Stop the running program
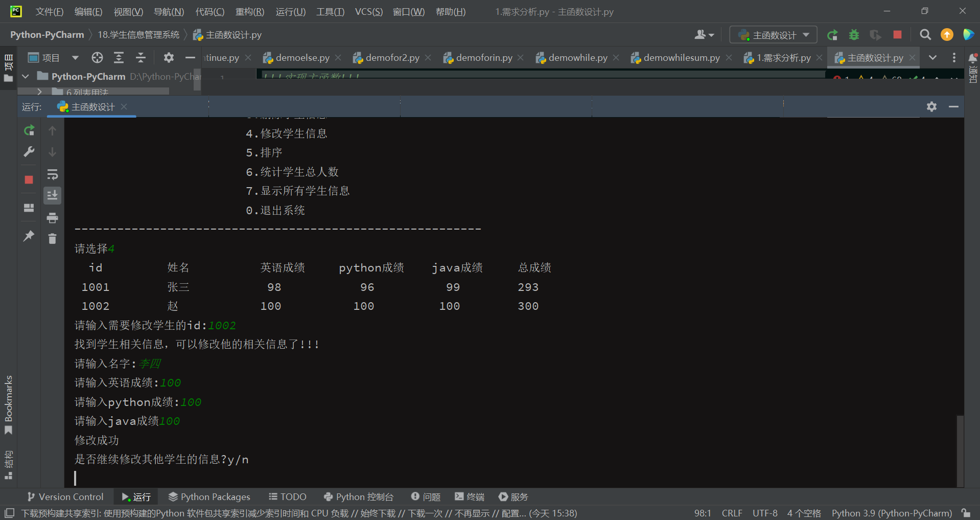The height and width of the screenshot is (520, 980). pos(29,179)
